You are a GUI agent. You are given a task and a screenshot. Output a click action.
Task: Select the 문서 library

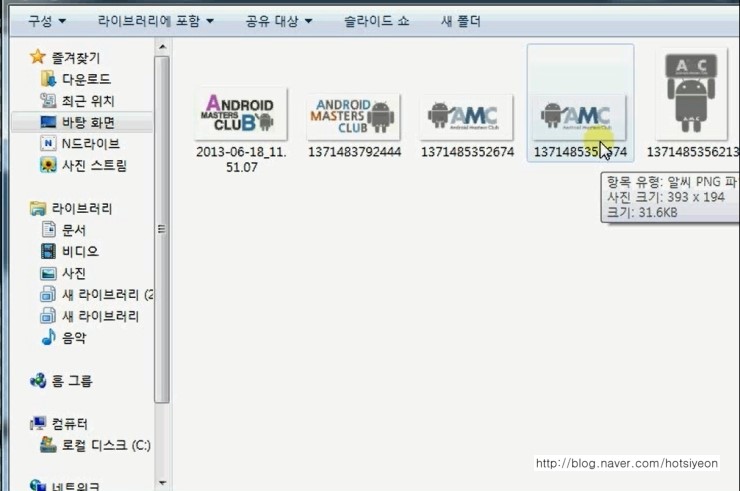click(74, 229)
